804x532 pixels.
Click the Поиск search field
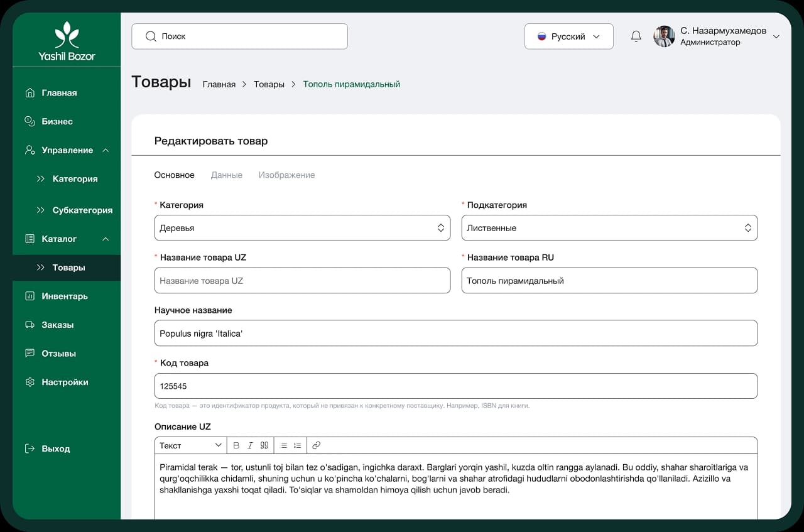[x=239, y=36]
